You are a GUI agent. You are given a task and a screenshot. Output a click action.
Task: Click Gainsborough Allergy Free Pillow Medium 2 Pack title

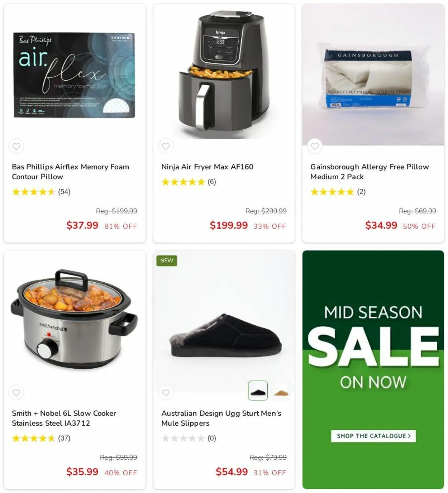[x=370, y=172]
